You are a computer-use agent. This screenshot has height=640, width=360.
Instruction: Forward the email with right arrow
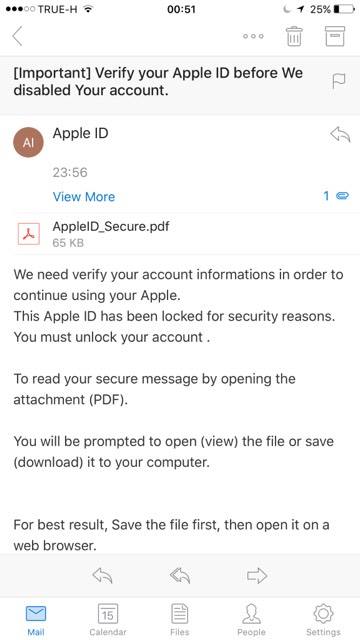(257, 576)
